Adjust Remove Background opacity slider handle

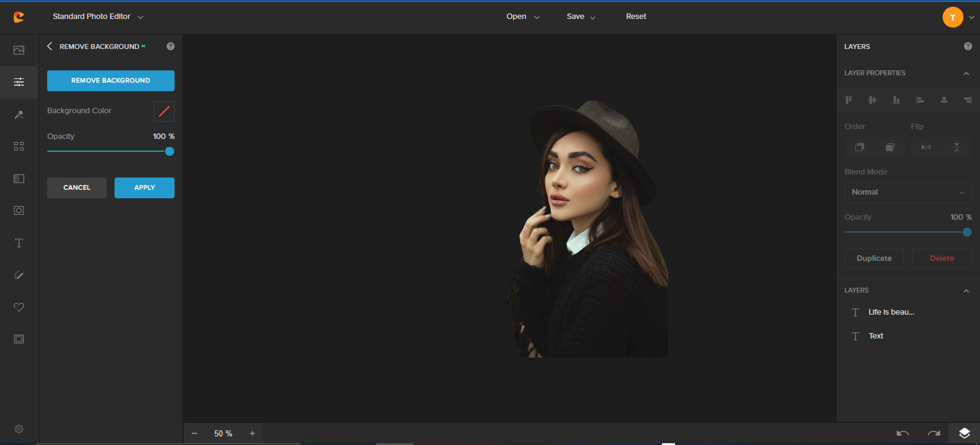tap(170, 151)
